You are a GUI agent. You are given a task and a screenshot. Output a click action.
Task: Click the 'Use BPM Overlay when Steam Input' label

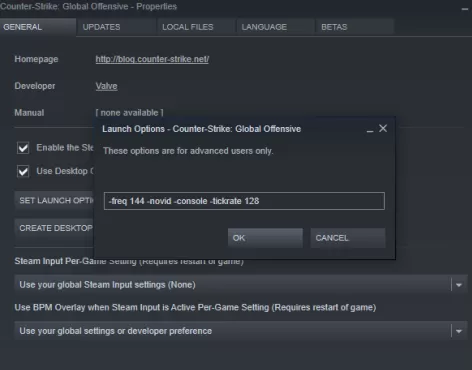point(195,307)
